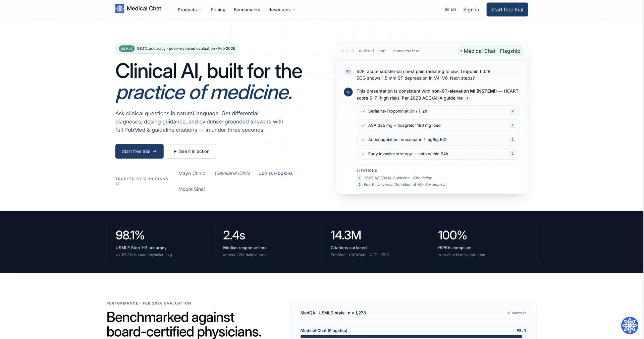Click citation badge 1 on ASA 325 mg row

[x=513, y=125]
